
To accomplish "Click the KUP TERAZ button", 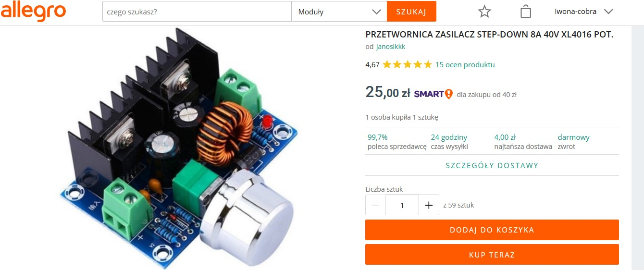I will point(492,255).
